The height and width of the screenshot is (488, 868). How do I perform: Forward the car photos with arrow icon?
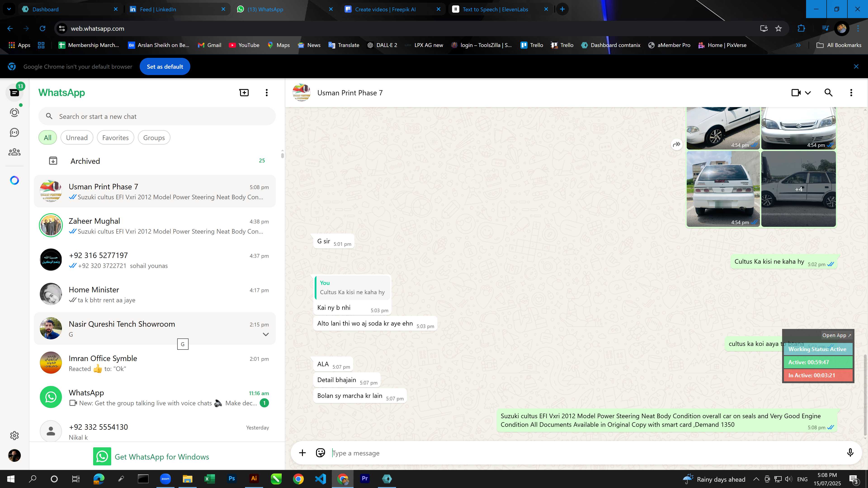677,145
